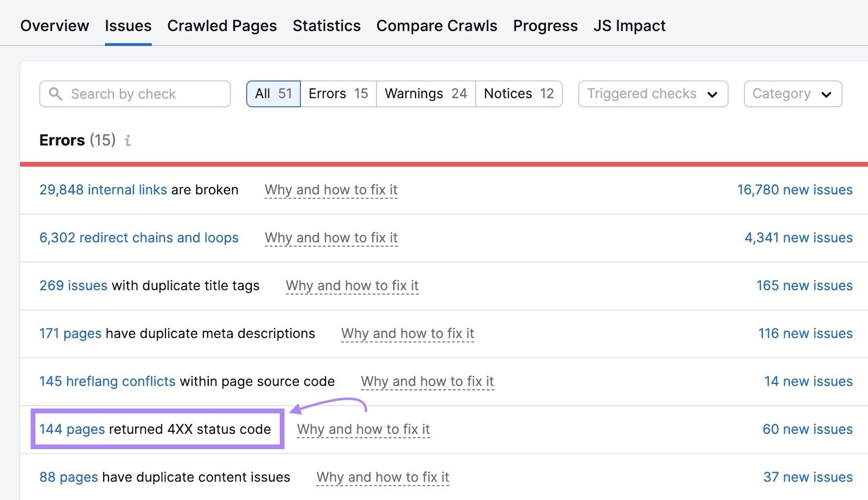Select the All 51 filter
This screenshot has height=500, width=868.
click(273, 94)
